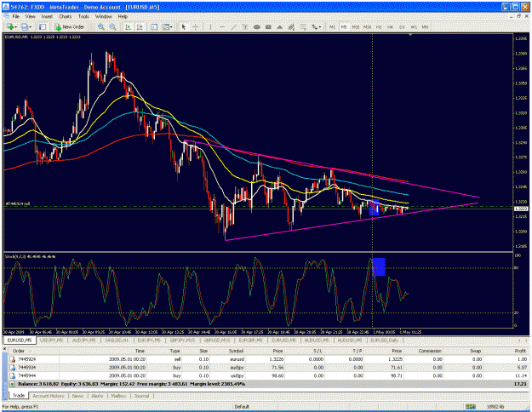The height and width of the screenshot is (412, 532).
Task: Open the Mailbox terminal tab
Action: (x=119, y=396)
